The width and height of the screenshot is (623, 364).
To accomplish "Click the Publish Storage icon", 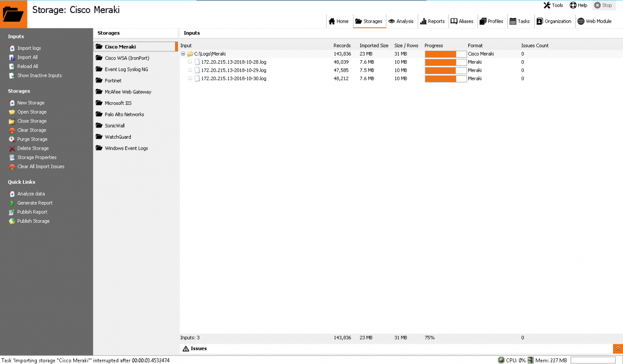I will (x=11, y=221).
